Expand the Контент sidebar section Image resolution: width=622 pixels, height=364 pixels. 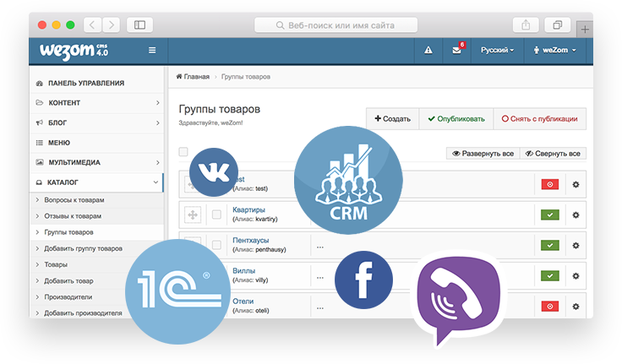coord(97,103)
